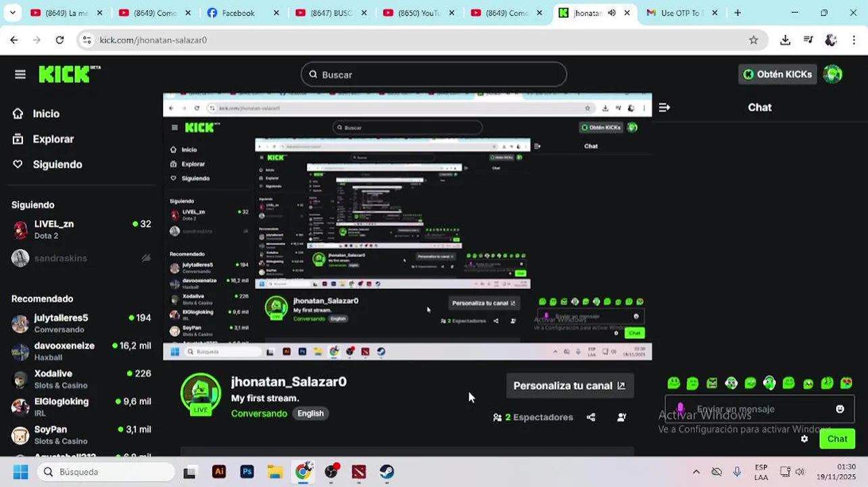Open Siguiendo in the sidebar navigation
Image resolution: width=868 pixels, height=487 pixels.
click(x=57, y=164)
